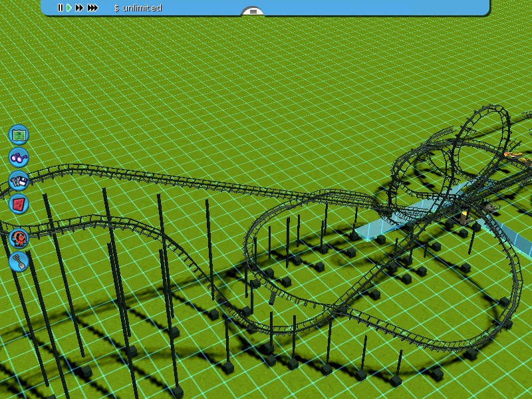Select the shovel terrain tool icon
Screen dimensions: 532x399
[19, 261]
